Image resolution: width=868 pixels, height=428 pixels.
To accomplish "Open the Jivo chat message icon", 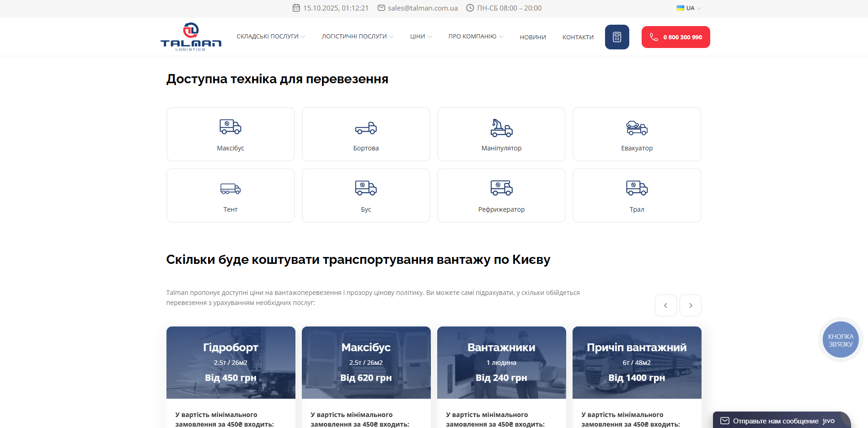I will pos(725,421).
